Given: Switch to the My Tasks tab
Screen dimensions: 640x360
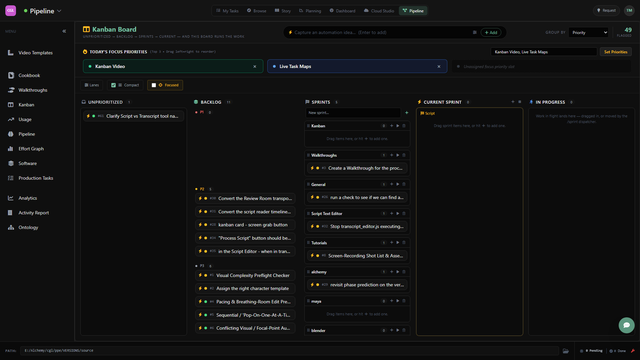Looking at the screenshot, I should (x=227, y=11).
